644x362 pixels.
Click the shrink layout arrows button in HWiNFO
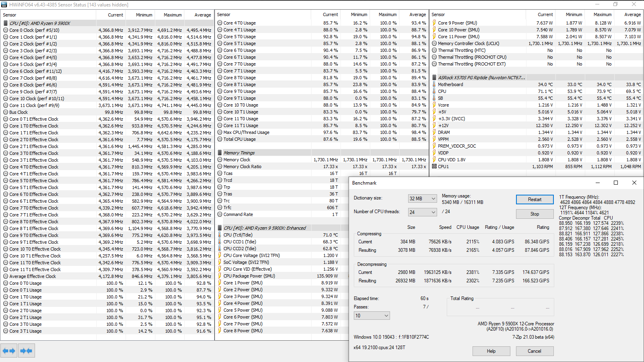coord(26,351)
